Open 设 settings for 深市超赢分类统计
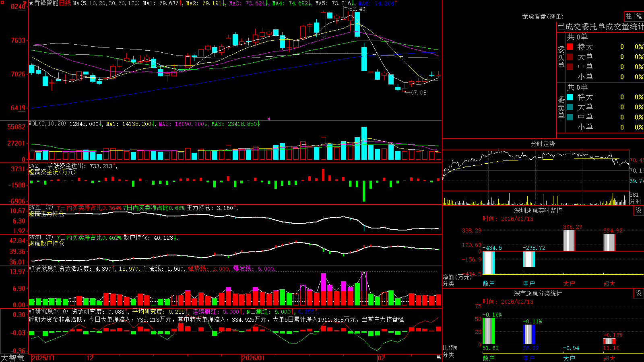 pos(639,293)
